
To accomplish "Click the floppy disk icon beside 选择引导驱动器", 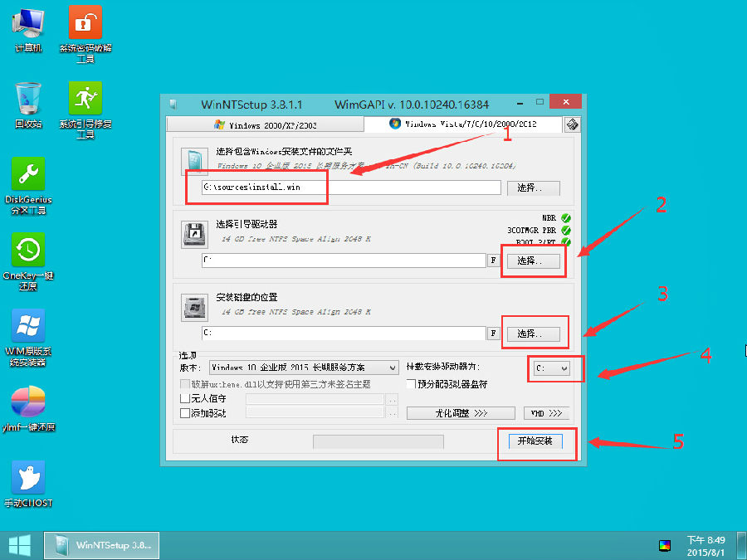I will tap(195, 235).
